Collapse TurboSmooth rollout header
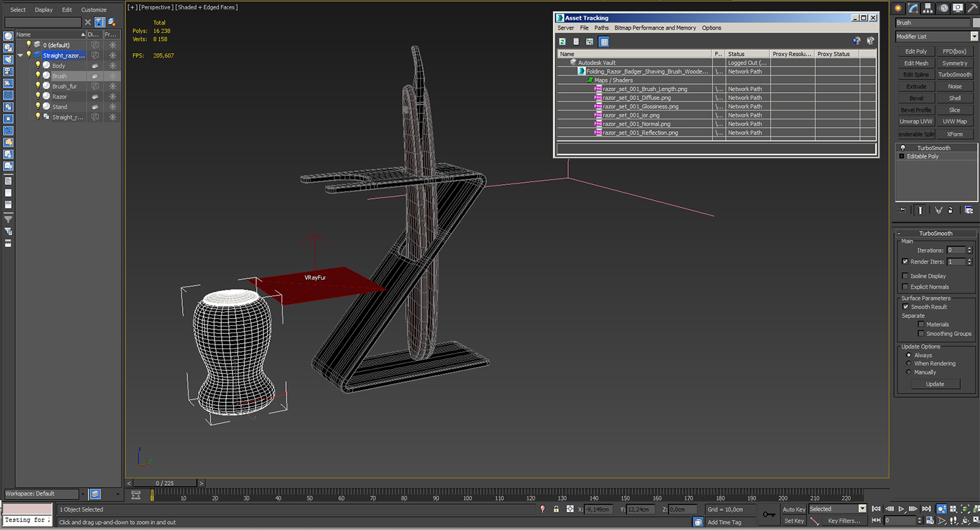Screen dimensions: 980x530 (x=936, y=233)
